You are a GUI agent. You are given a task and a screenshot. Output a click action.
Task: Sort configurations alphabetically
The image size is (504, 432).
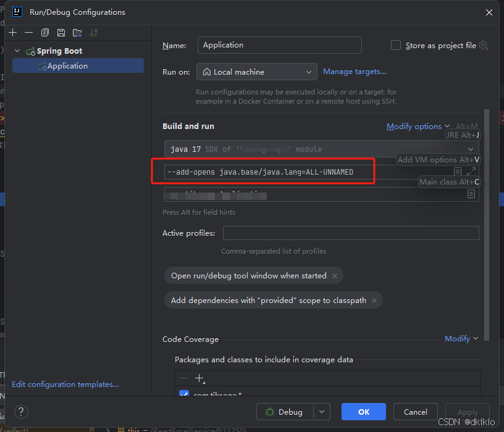[x=93, y=33]
